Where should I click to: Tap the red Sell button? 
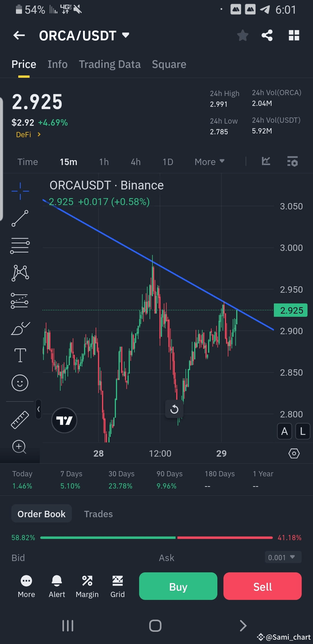coord(263,586)
